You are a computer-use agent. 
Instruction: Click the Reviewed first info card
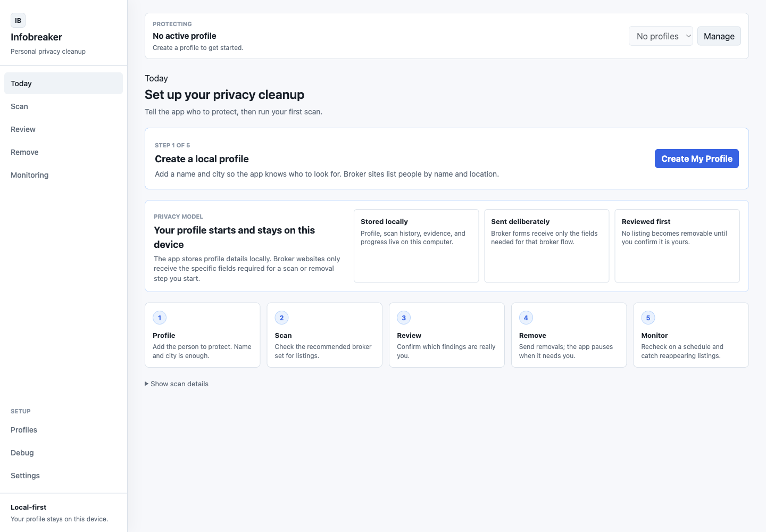pyautogui.click(x=677, y=246)
